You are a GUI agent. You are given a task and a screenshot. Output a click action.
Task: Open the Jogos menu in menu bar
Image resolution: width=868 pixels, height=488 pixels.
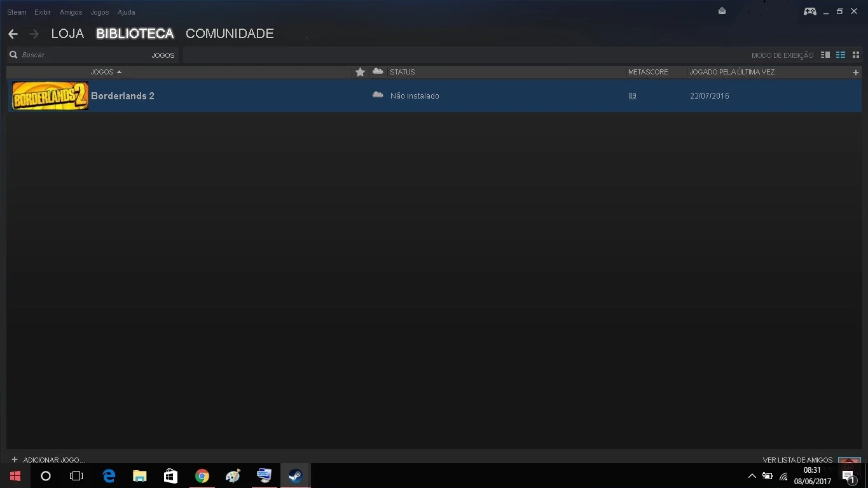click(100, 12)
